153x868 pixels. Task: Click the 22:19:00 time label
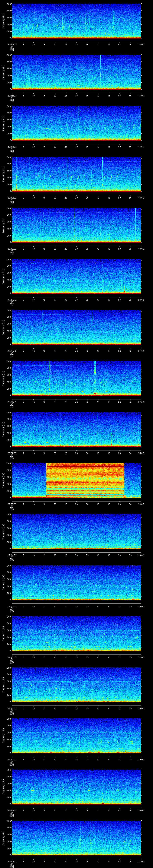point(12,300)
